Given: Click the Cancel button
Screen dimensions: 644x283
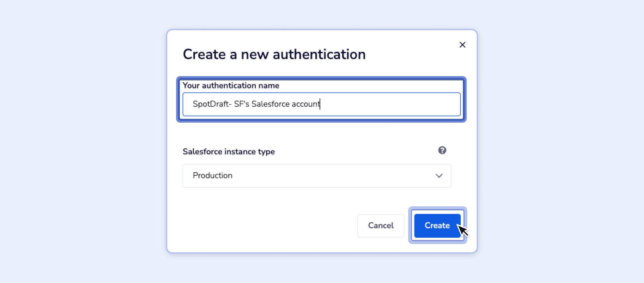Looking at the screenshot, I should pos(381,225).
